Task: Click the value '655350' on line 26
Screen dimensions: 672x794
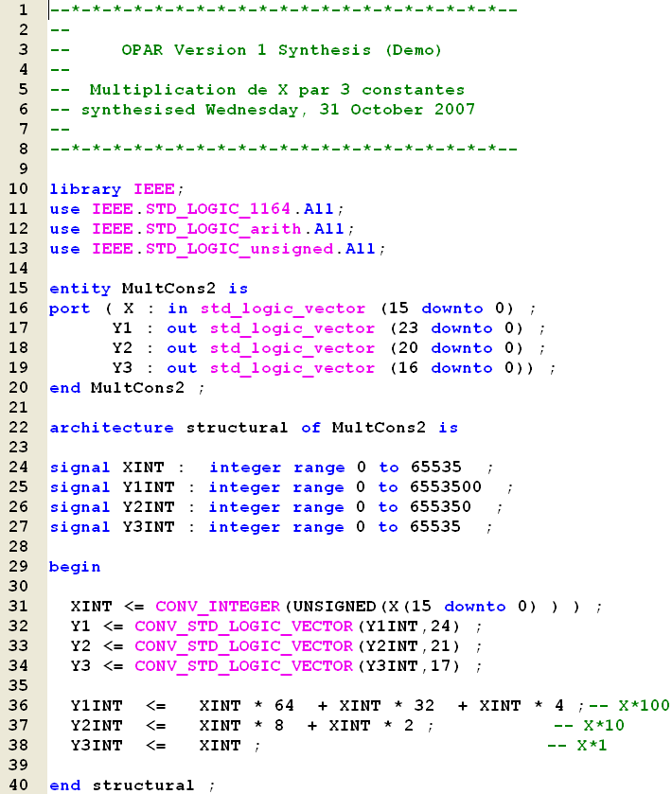Action: (x=440, y=506)
